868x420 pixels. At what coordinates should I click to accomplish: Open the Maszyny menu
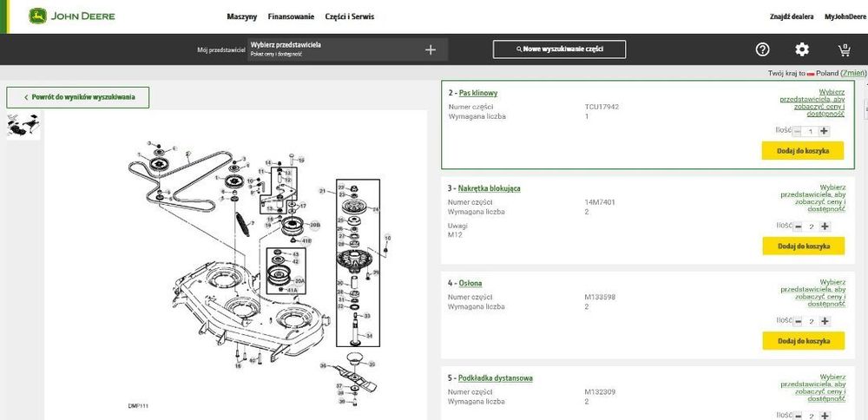(242, 16)
